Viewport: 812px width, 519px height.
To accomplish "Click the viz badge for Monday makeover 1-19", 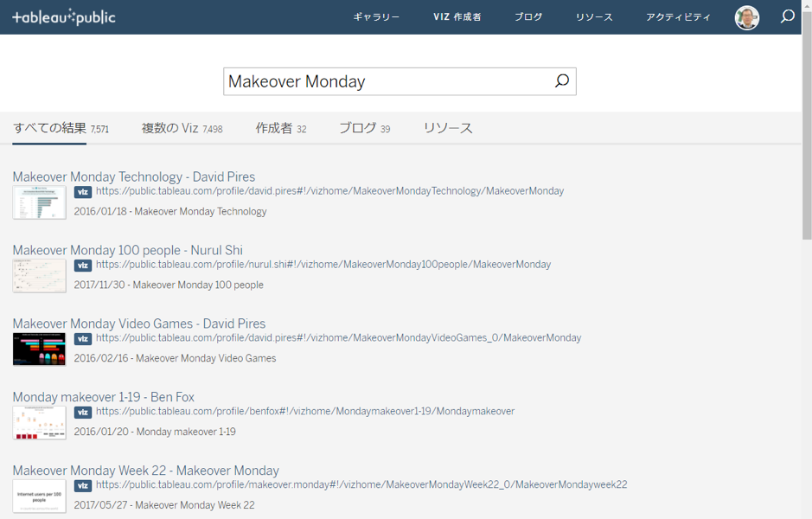I will (x=83, y=413).
